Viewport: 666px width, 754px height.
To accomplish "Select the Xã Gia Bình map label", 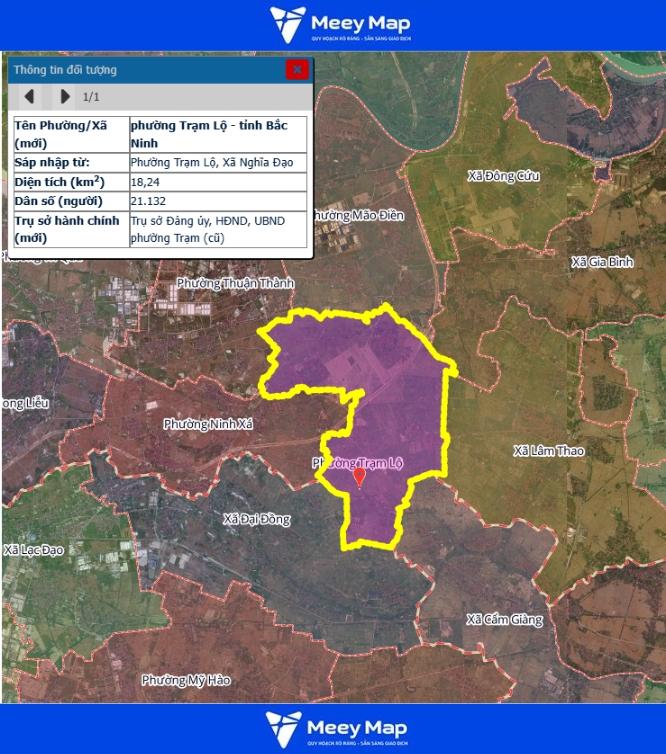I will (602, 262).
